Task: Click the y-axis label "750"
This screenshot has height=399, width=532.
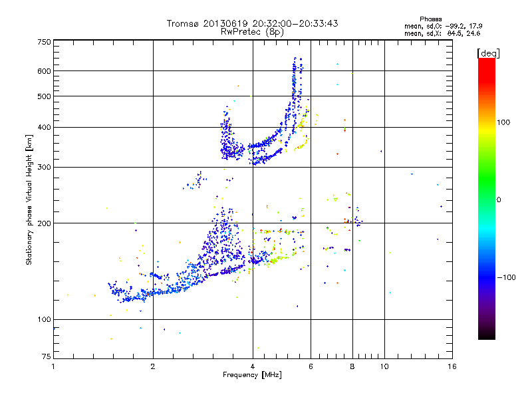Action: tap(44, 42)
